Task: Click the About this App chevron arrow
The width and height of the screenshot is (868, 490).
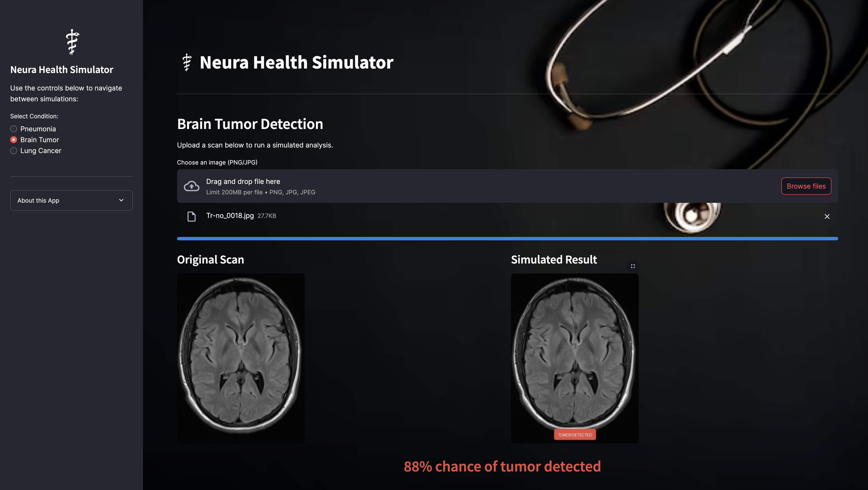Action: coord(121,200)
